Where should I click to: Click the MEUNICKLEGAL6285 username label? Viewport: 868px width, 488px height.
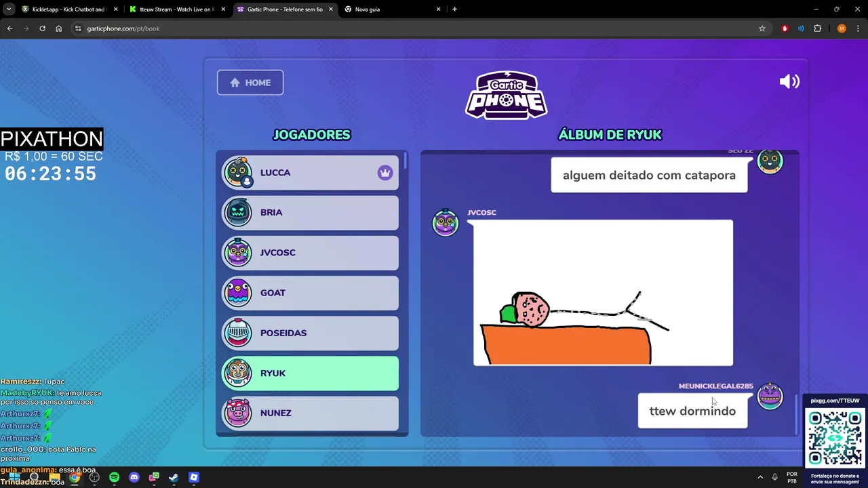[715, 386]
